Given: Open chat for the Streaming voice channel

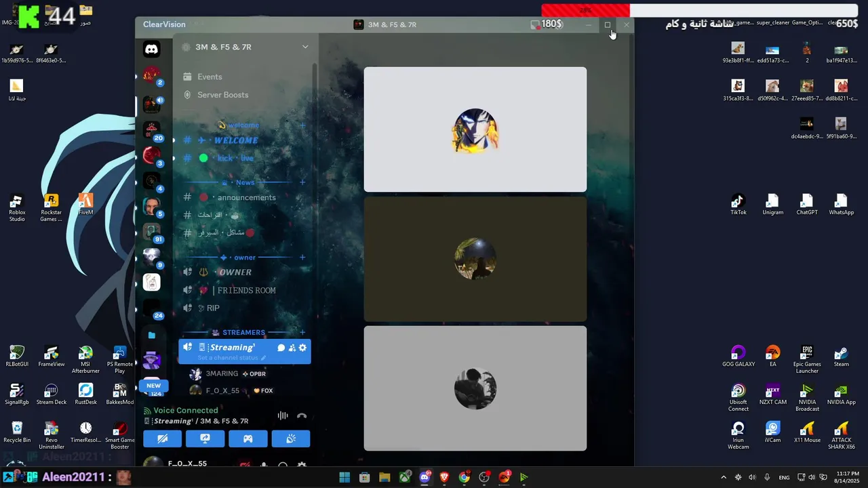Looking at the screenshot, I should point(281,348).
